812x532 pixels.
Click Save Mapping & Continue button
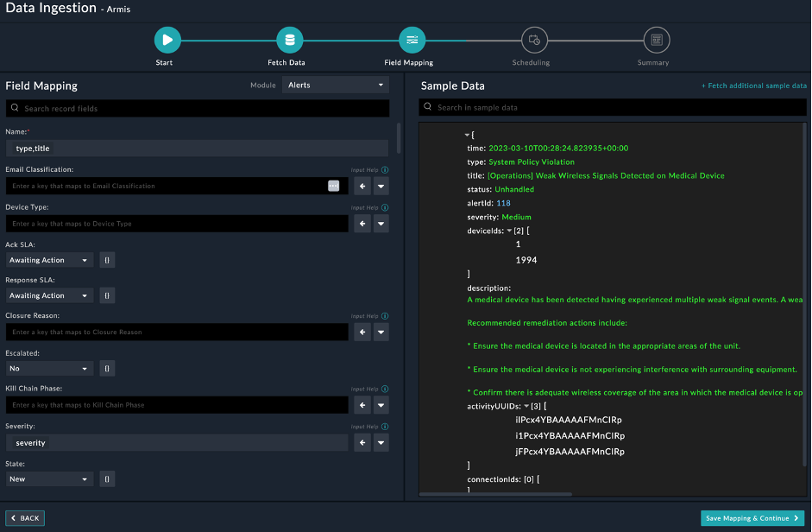pyautogui.click(x=752, y=518)
